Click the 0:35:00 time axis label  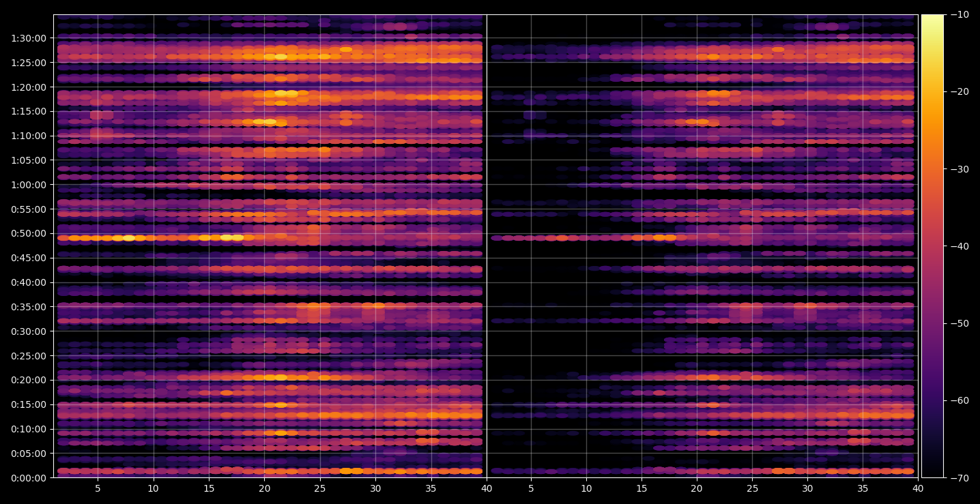28,307
